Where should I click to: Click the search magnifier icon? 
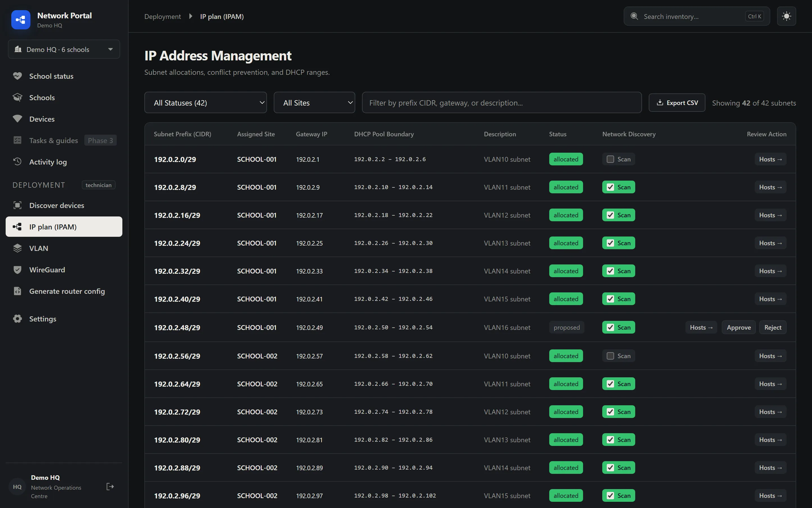634,16
